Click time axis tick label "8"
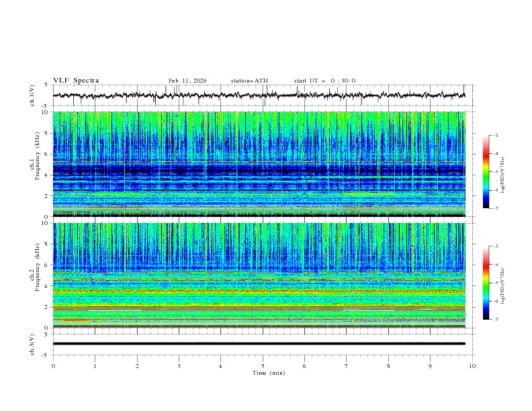 click(388, 366)
